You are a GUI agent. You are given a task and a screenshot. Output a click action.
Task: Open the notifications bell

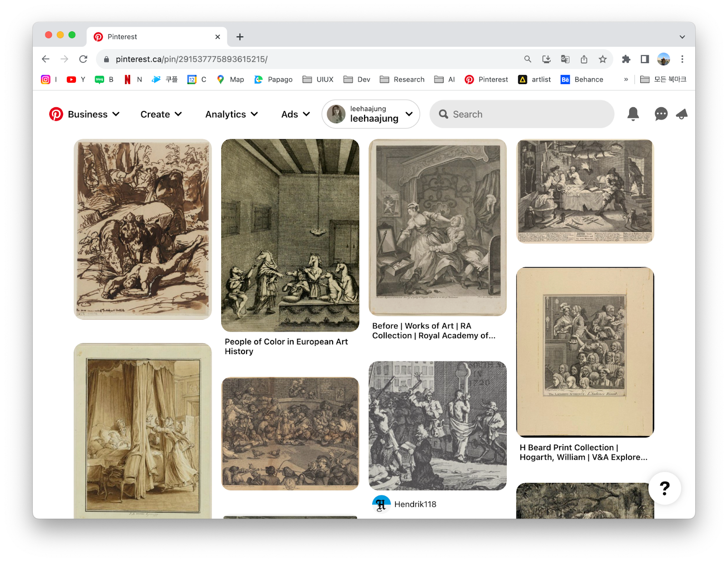tap(633, 114)
